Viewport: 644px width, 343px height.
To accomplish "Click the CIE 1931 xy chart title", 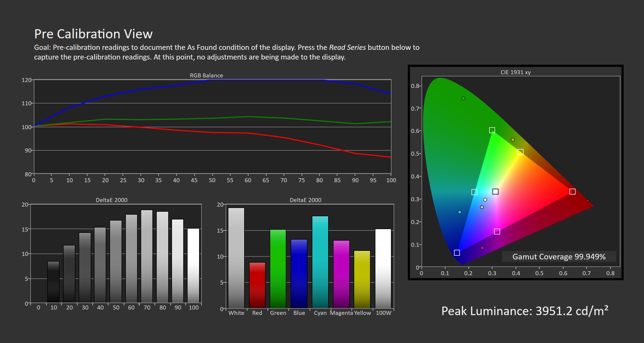I will pyautogui.click(x=515, y=72).
